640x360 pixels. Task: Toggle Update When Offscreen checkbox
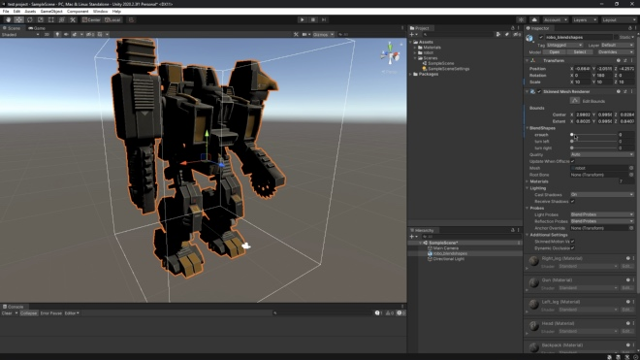[573, 161]
